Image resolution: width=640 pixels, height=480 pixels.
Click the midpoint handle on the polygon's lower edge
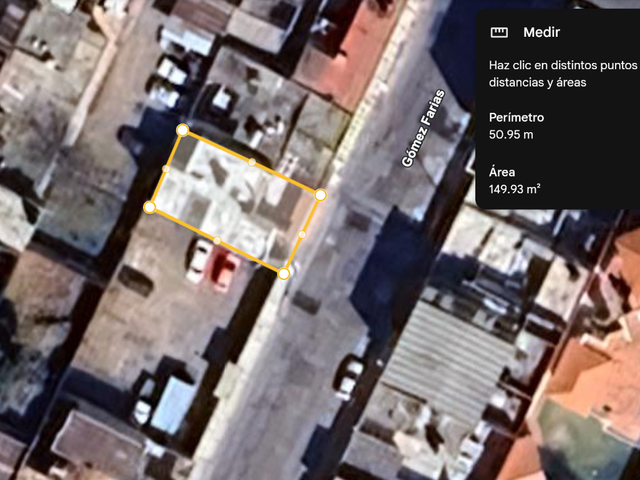coord(217,241)
